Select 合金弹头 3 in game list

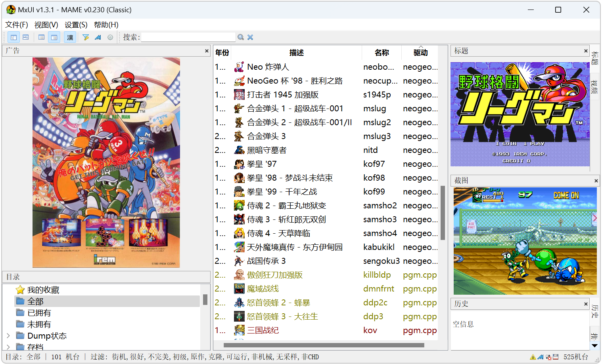click(266, 136)
